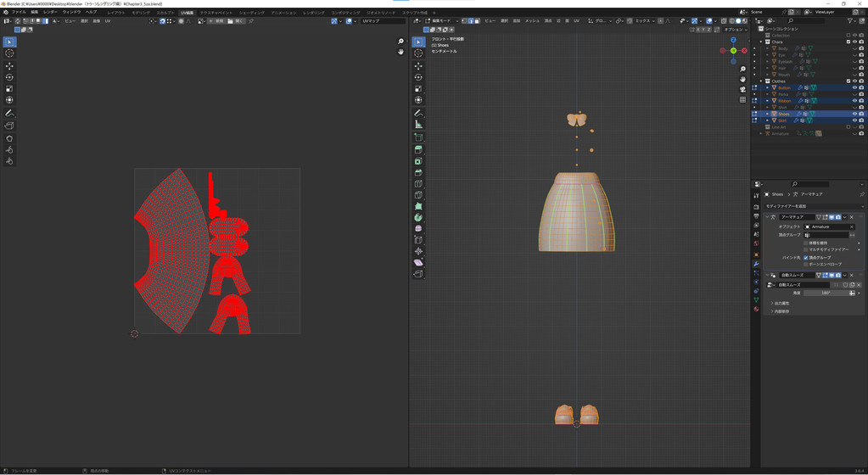Select the Measure tool in 3D viewport

(x=418, y=125)
